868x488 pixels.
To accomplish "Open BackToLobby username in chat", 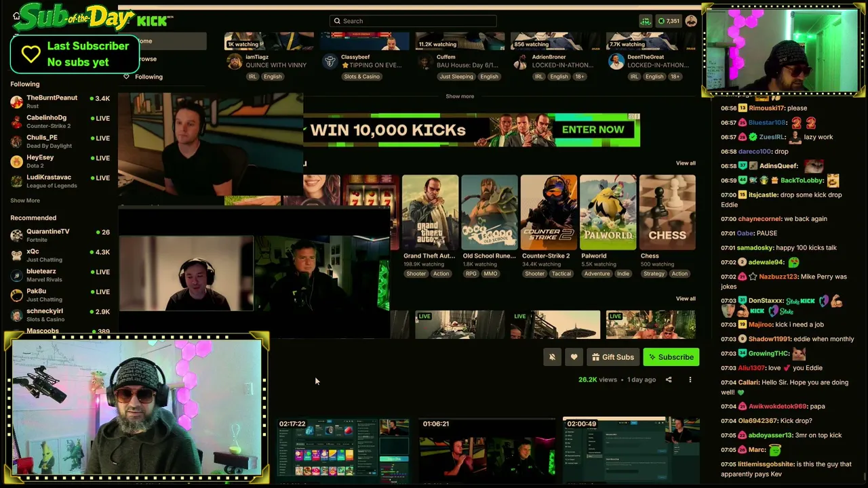I will click(x=802, y=180).
